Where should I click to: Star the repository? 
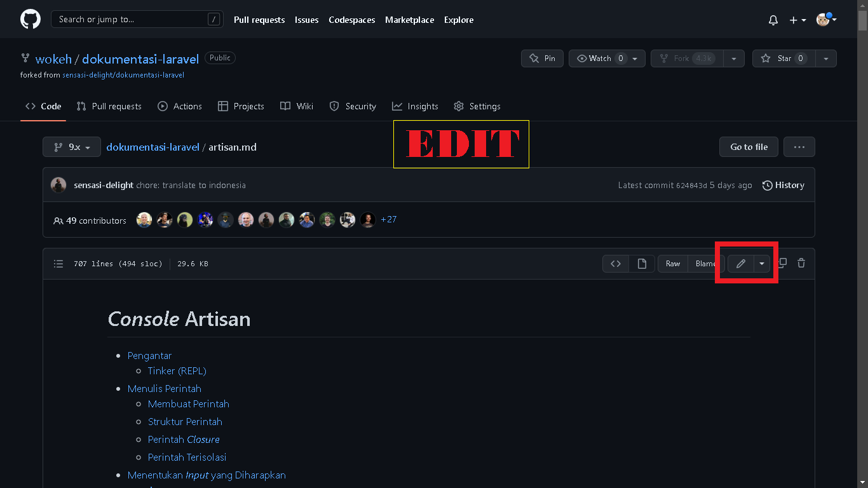[x=783, y=58]
